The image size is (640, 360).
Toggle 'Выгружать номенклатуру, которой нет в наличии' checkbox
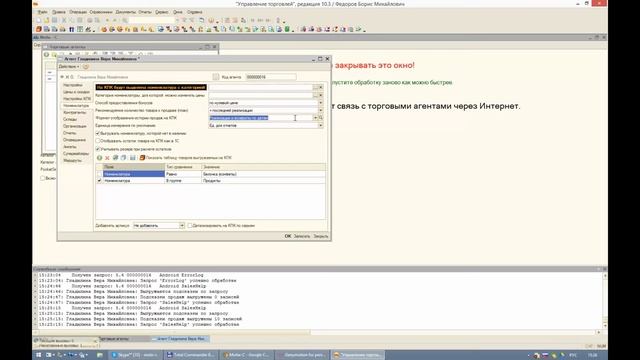click(98, 133)
